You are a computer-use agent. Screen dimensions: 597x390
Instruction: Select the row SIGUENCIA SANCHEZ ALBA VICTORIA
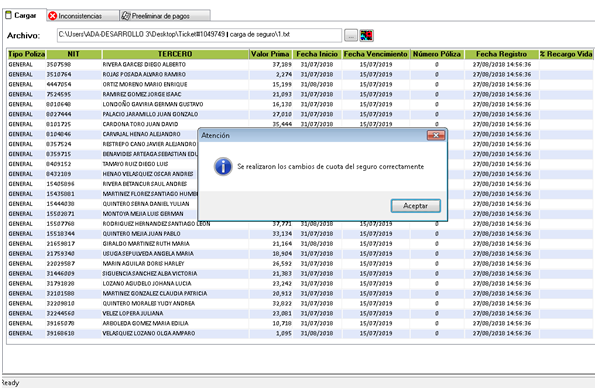pyautogui.click(x=300, y=273)
